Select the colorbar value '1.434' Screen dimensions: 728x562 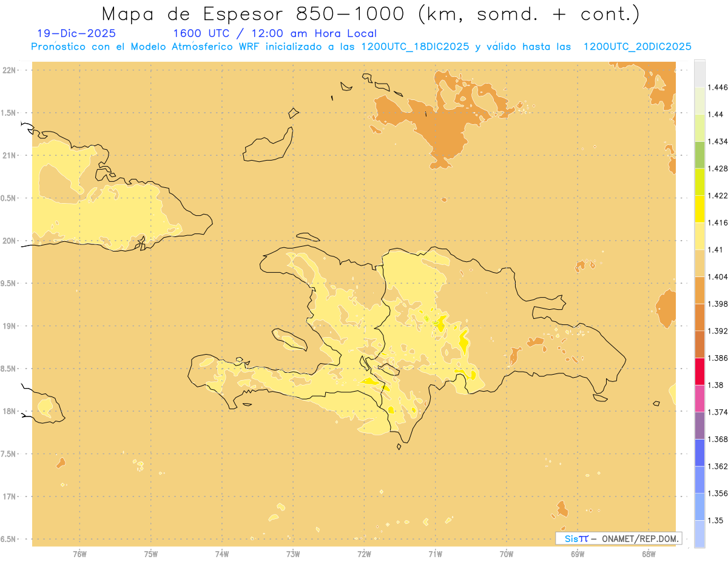pyautogui.click(x=718, y=142)
